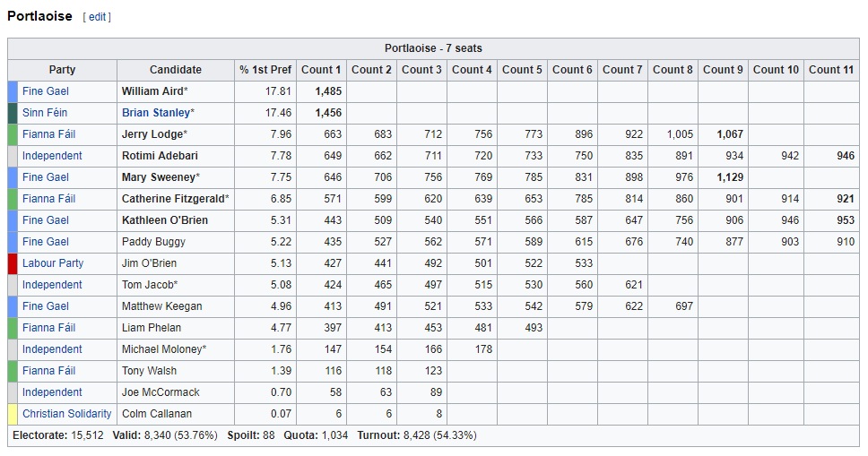
Task: Select the Count 1 column header
Action: coord(321,70)
